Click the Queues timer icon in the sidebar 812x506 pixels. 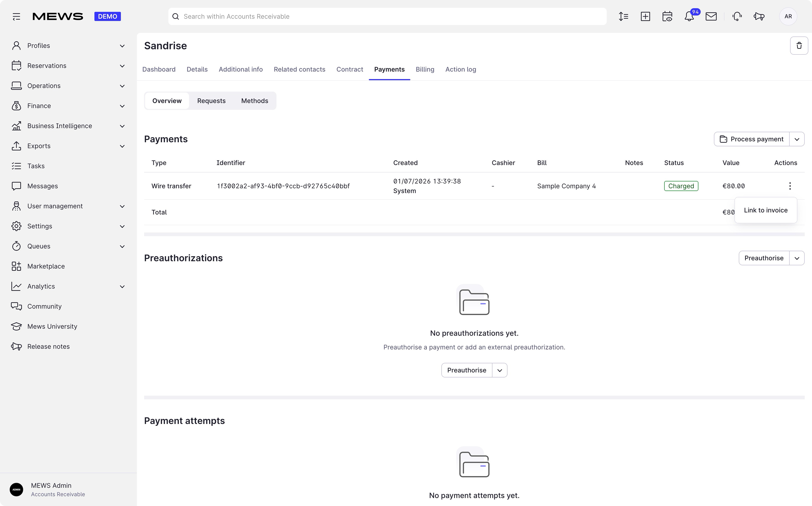(x=16, y=246)
